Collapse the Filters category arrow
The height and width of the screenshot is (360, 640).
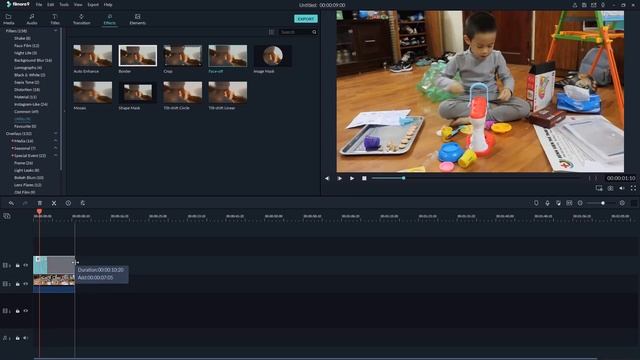pyautogui.click(x=56, y=31)
